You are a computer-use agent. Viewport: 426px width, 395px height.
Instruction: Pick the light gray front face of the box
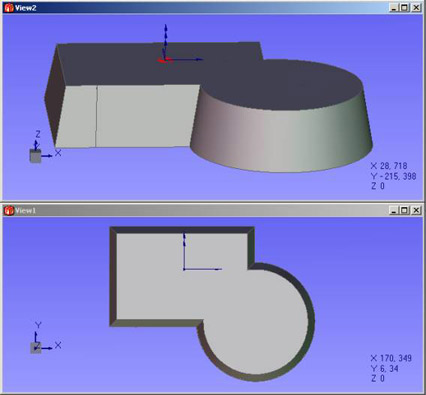pos(127,116)
